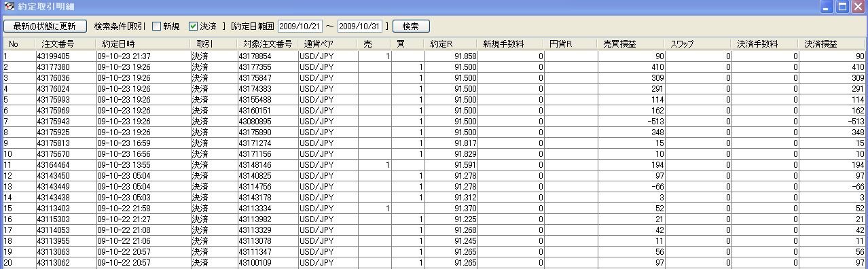
Task: Select order number 43176036
Action: (x=54, y=78)
